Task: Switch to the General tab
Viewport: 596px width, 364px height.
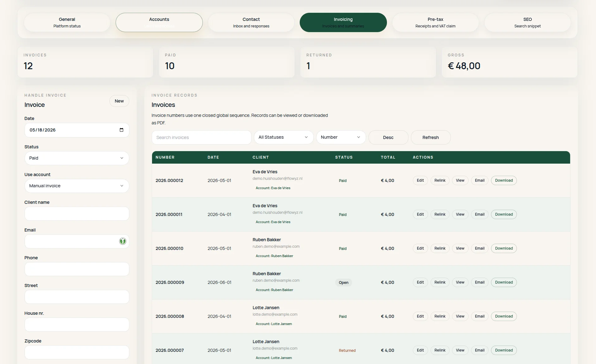Action: [67, 22]
